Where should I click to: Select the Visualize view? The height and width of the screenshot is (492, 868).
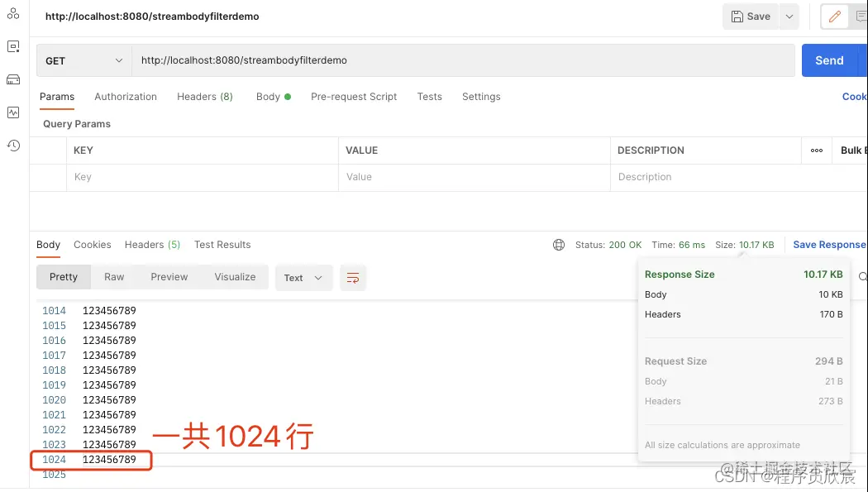pos(236,277)
